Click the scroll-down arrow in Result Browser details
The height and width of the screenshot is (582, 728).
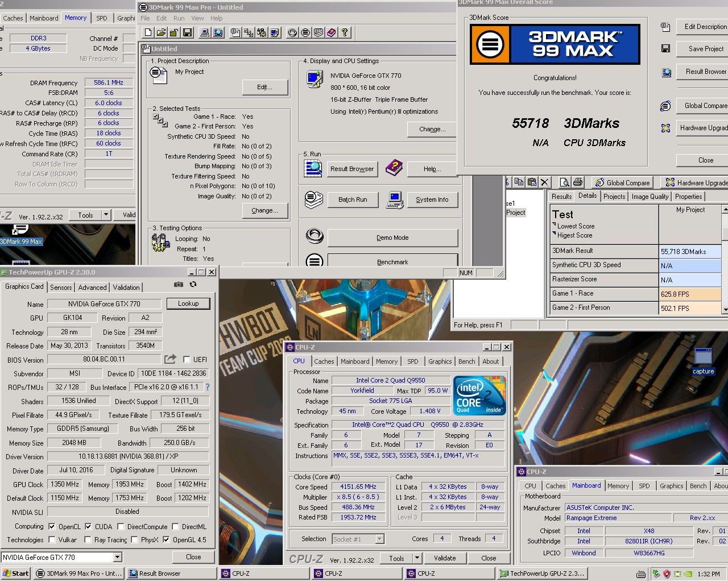tap(725, 310)
